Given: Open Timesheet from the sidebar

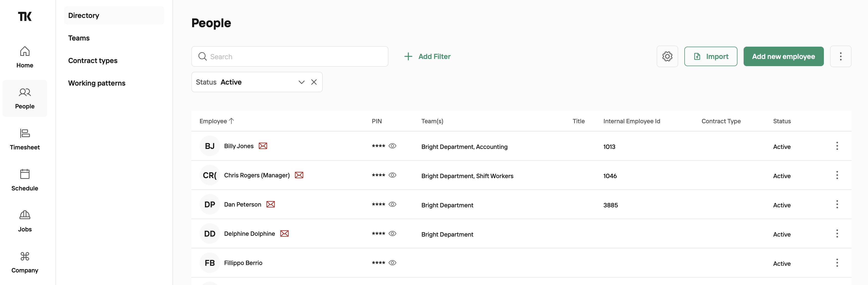Looking at the screenshot, I should pos(25,139).
